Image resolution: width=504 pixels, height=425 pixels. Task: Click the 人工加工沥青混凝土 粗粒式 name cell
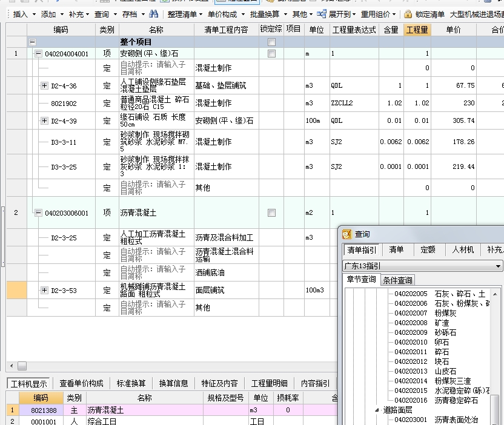pos(156,238)
